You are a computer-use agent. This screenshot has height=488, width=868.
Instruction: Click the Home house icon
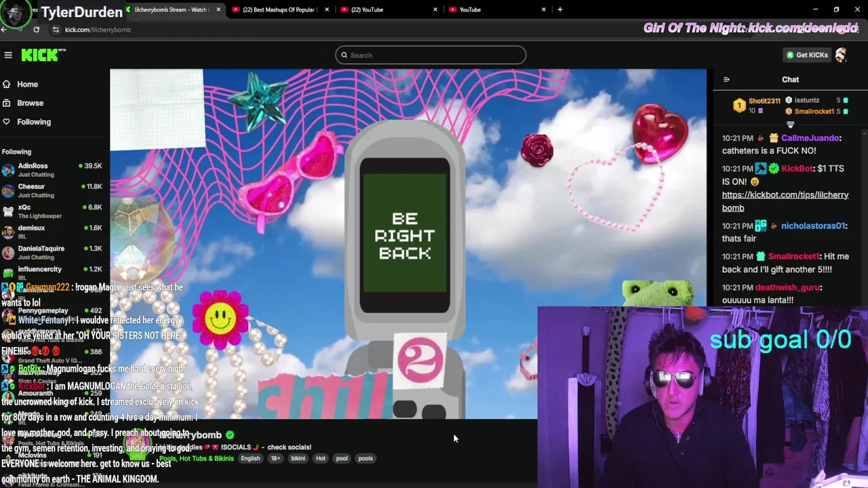(x=7, y=84)
